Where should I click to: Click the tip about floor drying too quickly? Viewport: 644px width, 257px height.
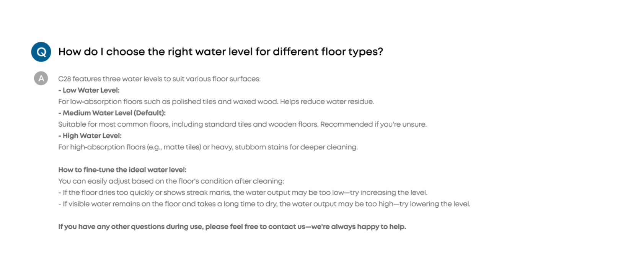243,192
